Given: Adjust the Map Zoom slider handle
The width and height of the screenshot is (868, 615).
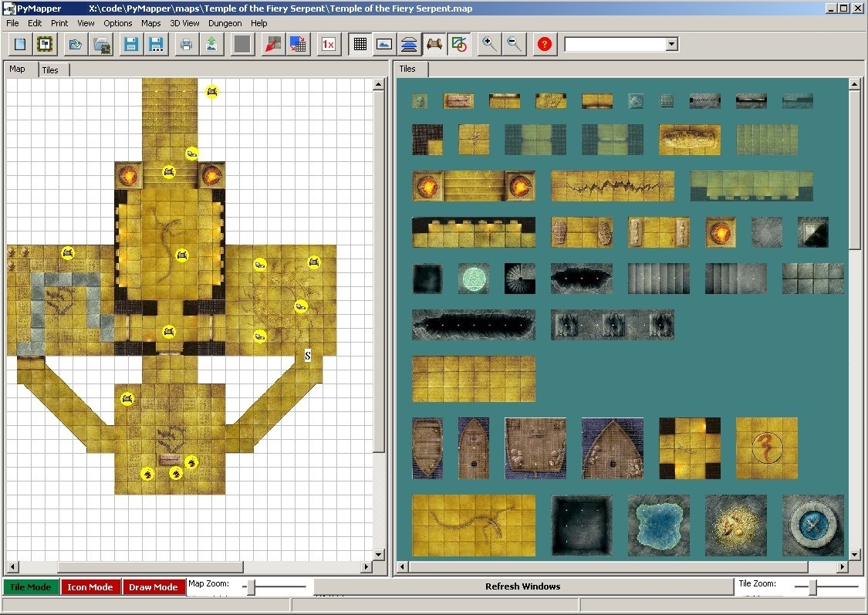Looking at the screenshot, I should [251, 586].
